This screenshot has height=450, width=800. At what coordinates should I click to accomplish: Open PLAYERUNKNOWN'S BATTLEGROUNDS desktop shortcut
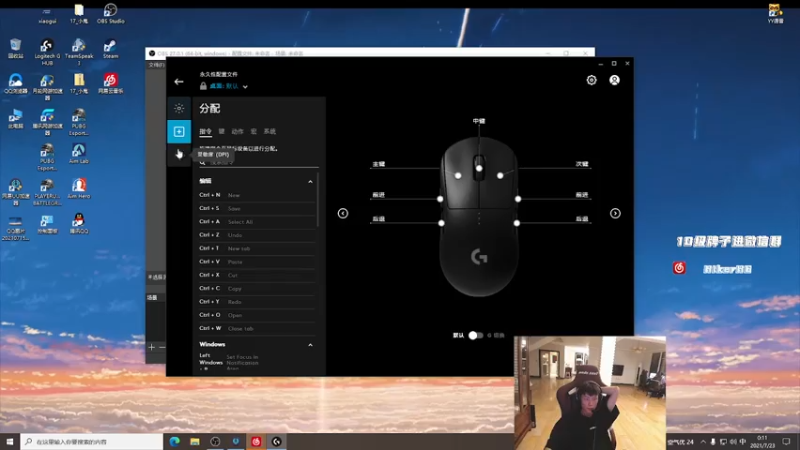pyautogui.click(x=47, y=192)
